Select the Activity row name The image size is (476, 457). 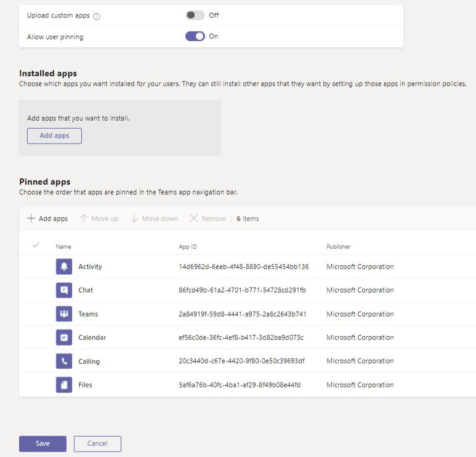90,267
